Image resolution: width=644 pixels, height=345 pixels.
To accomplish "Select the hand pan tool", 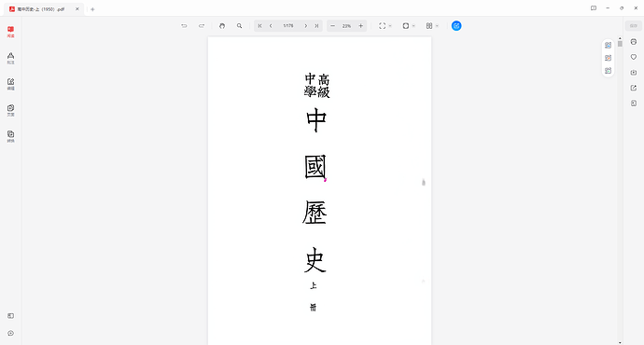I will tap(222, 26).
